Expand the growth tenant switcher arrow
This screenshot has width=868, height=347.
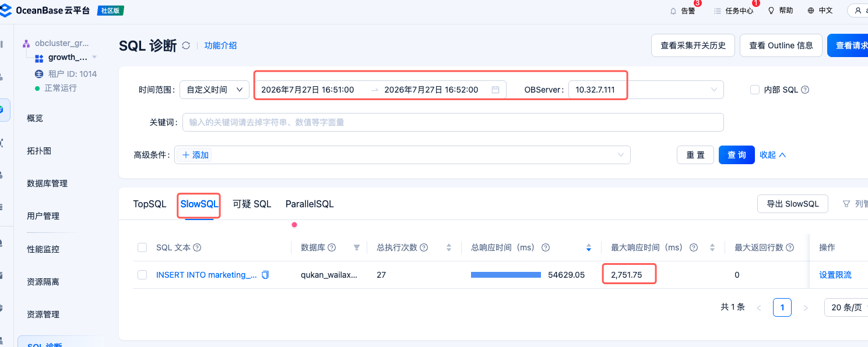[94, 57]
